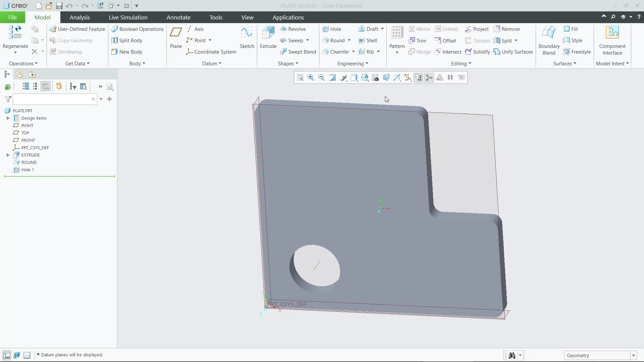Image resolution: width=644 pixels, height=362 pixels.
Task: Open the Operations group dropdown
Action: coord(23,63)
